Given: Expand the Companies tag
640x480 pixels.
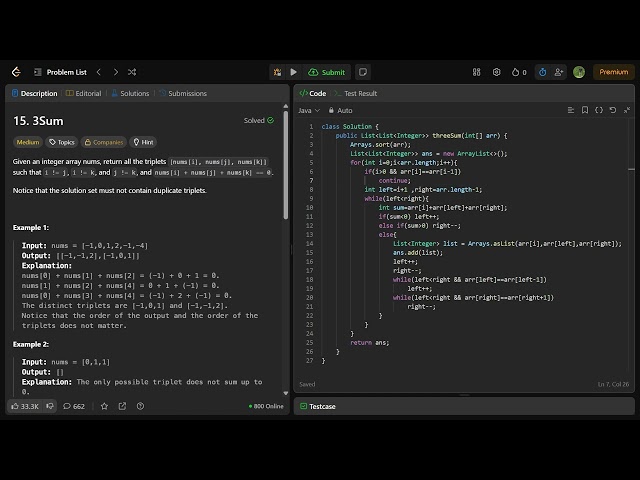Looking at the screenshot, I should pyautogui.click(x=104, y=142).
